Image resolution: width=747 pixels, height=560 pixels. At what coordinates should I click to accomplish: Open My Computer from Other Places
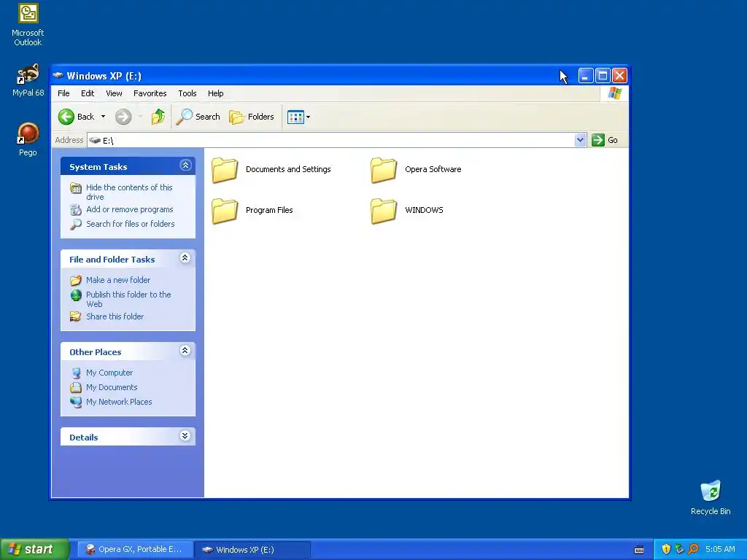click(x=109, y=373)
